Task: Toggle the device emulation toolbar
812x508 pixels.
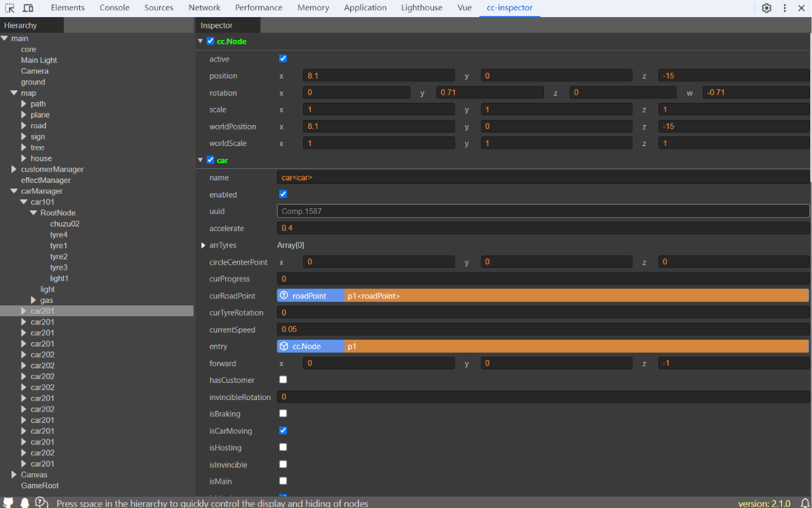Action: click(x=27, y=8)
